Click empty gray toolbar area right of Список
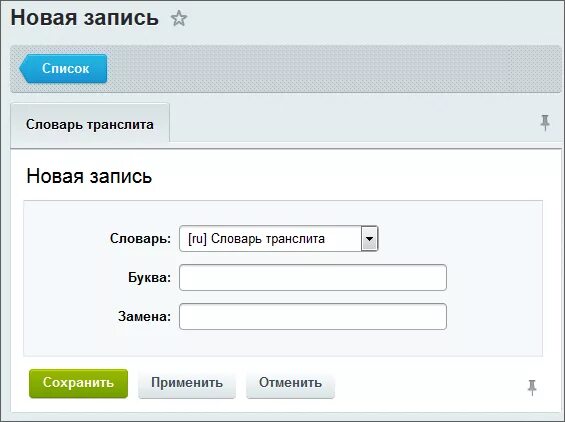The image size is (565, 422). pyautogui.click(x=333, y=68)
